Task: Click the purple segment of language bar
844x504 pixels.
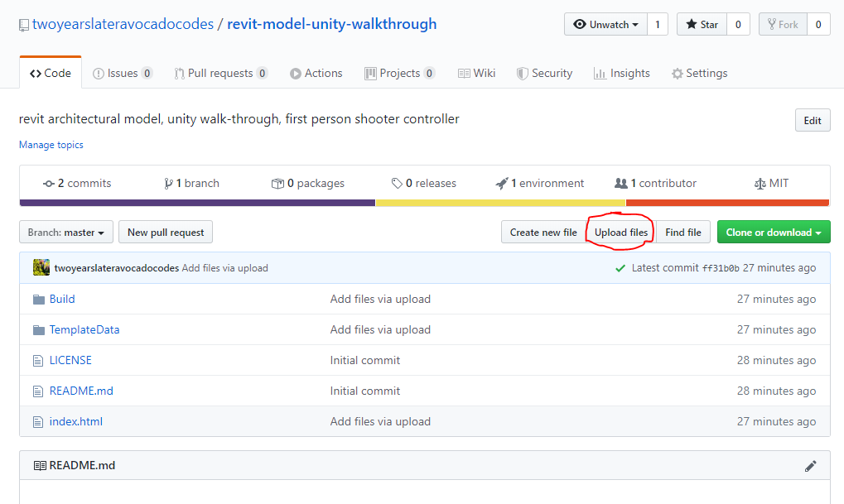Action: pos(198,203)
